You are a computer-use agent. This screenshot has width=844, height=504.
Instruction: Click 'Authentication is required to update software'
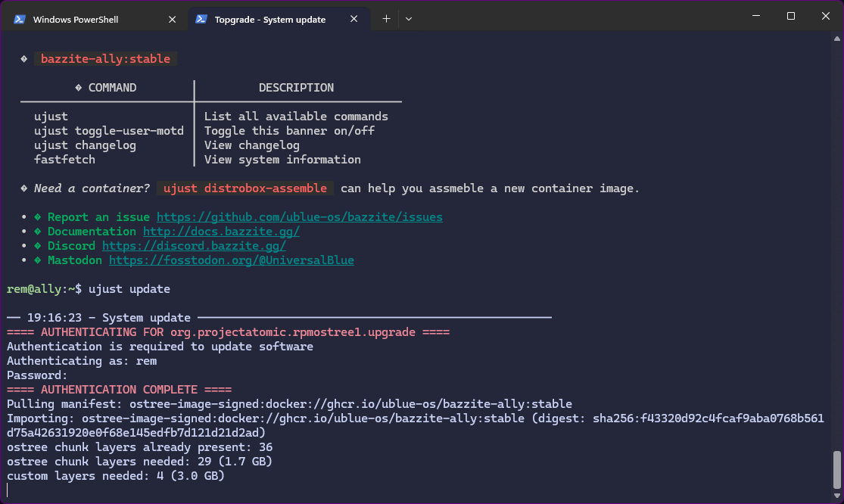coord(160,347)
